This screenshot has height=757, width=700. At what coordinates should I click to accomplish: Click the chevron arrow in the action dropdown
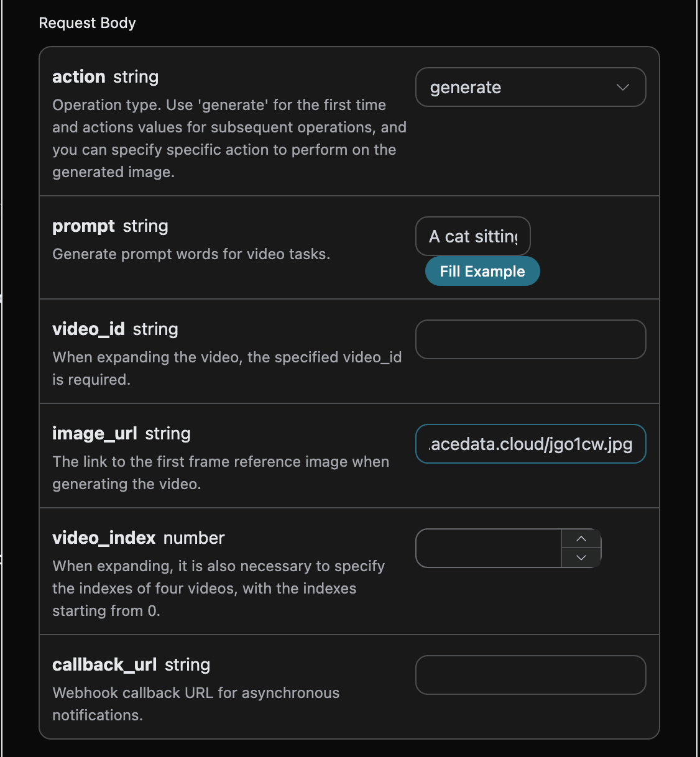pos(622,87)
